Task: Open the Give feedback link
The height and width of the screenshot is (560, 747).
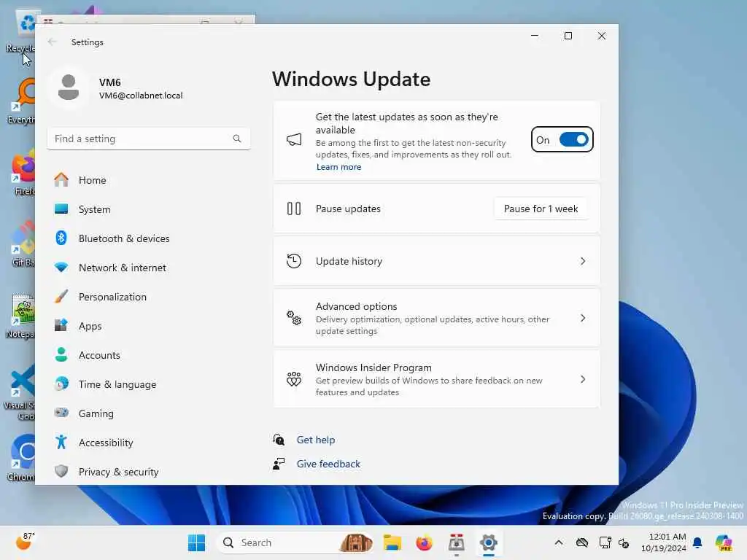Action: tap(328, 464)
